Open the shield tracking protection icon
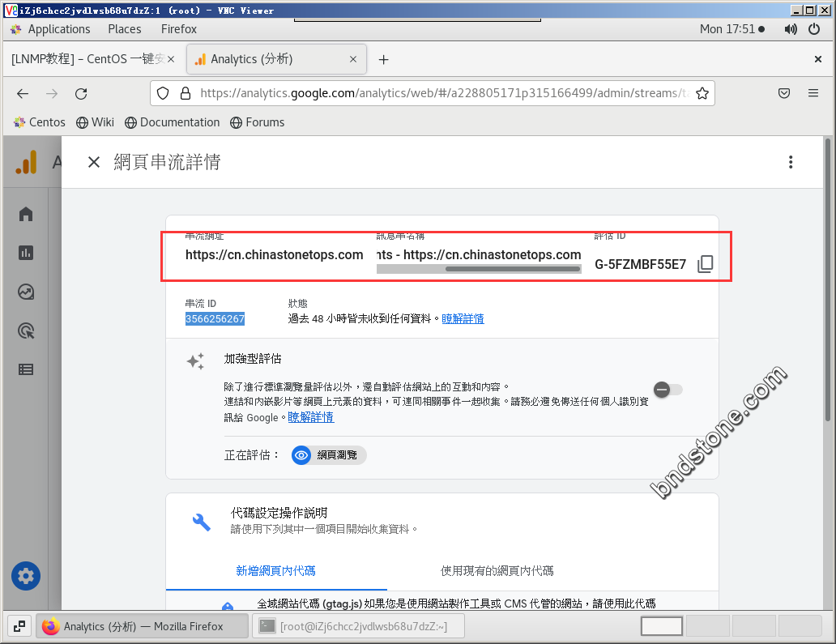This screenshot has height=644, width=836. (163, 93)
